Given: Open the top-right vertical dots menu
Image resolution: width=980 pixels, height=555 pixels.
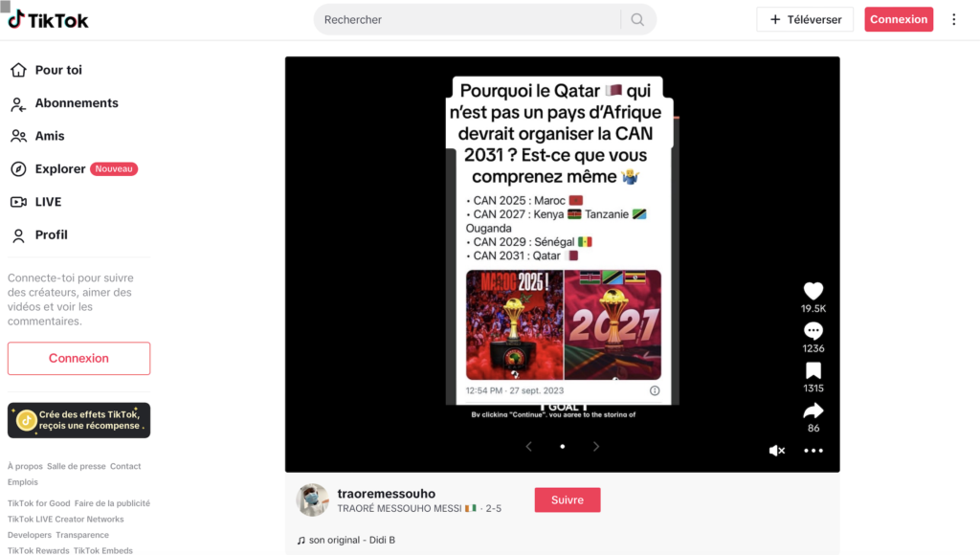Looking at the screenshot, I should pos(954,19).
